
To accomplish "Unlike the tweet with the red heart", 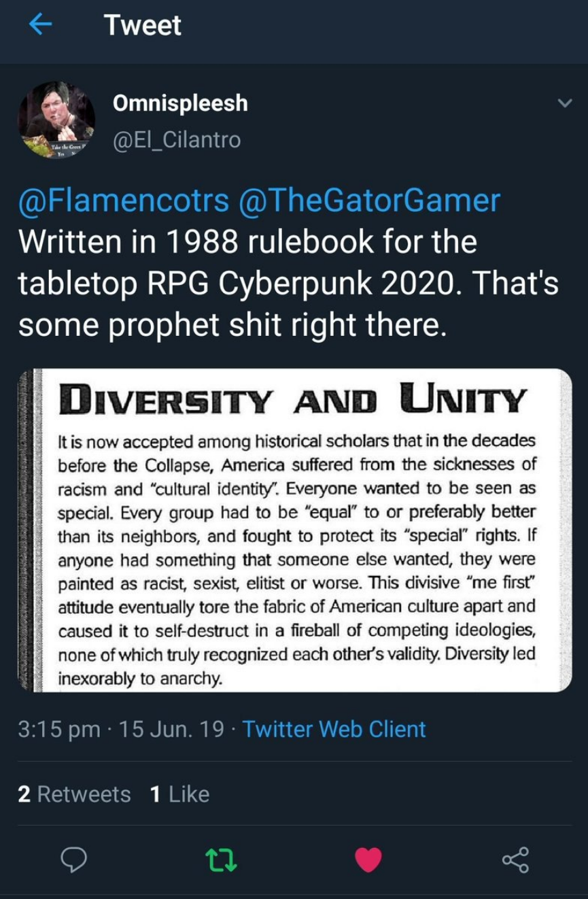I will click(368, 860).
